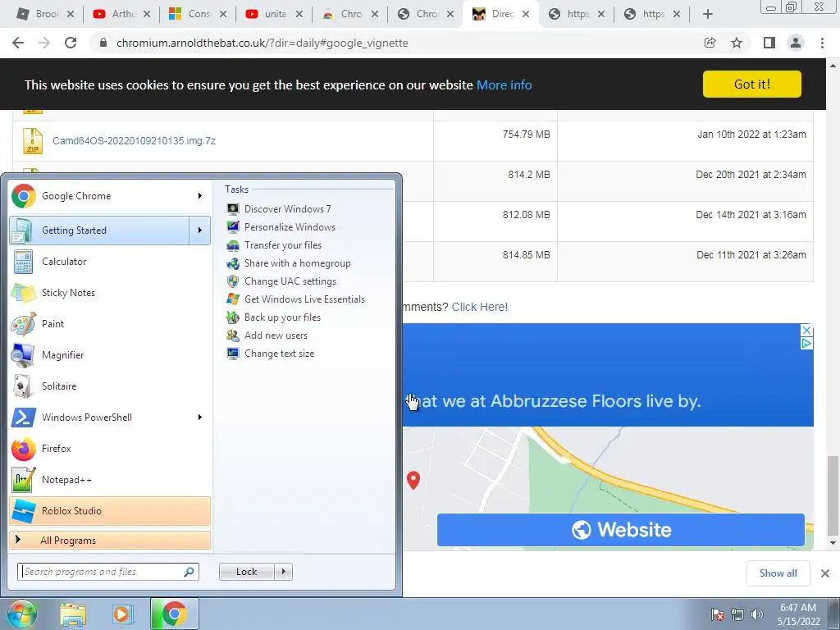
Task: Show all downloads
Action: [x=778, y=573]
